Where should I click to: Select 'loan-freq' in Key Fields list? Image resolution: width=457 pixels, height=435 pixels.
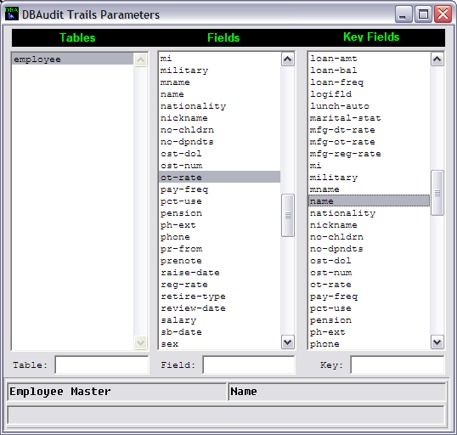pyautogui.click(x=369, y=82)
